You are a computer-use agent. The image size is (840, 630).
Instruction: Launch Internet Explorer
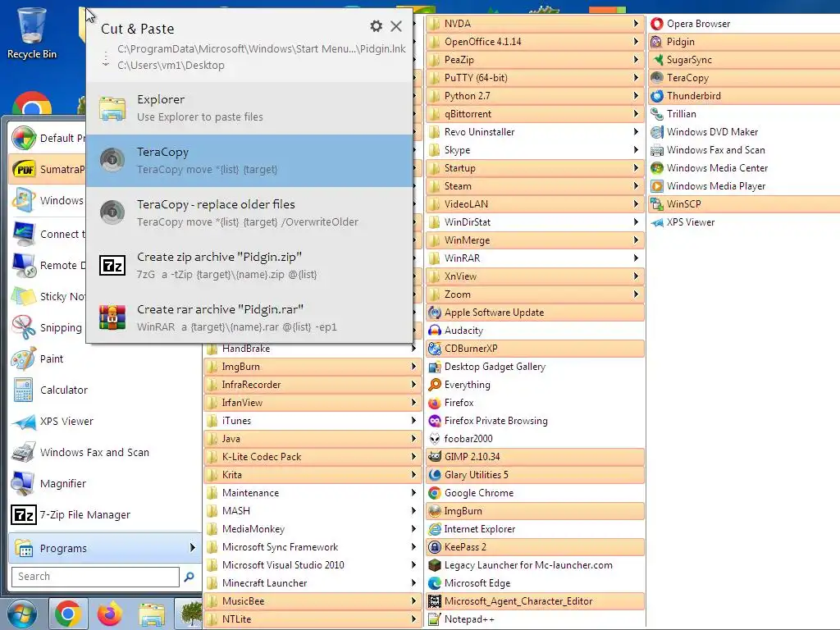click(535, 529)
